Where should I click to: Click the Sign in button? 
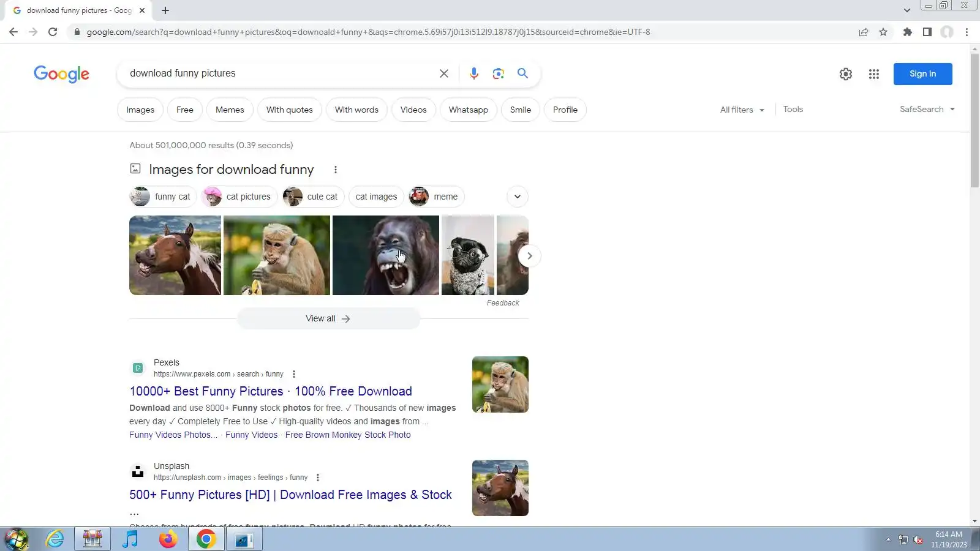tap(923, 74)
